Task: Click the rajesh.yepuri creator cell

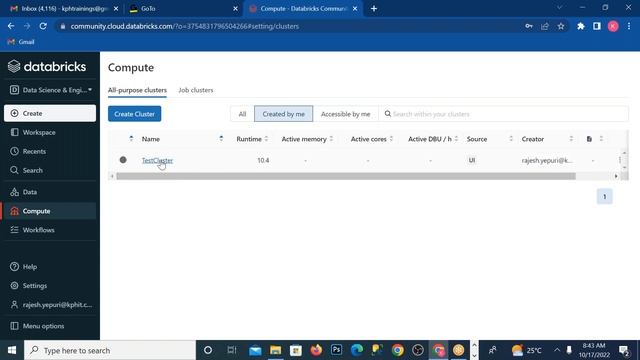Action: 547,160
